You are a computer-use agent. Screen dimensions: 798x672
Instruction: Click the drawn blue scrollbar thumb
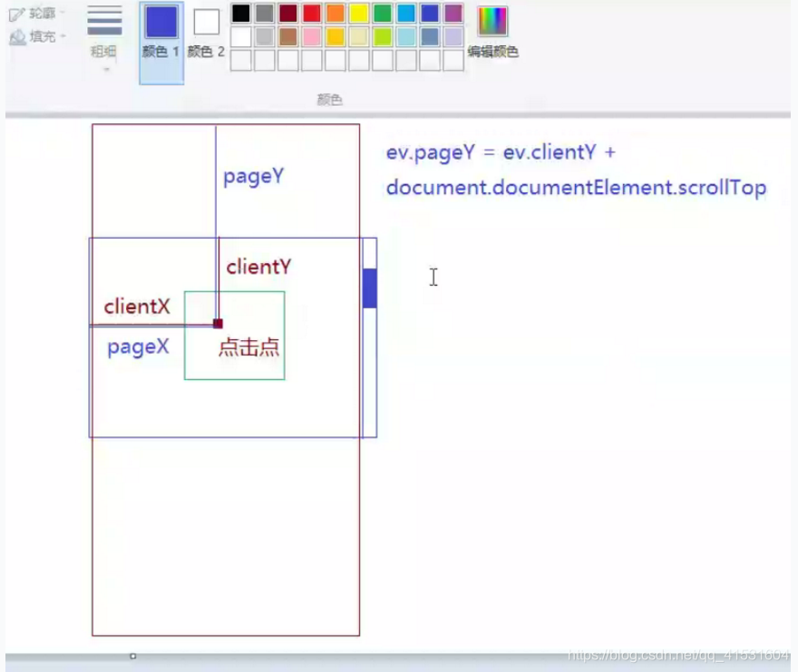click(x=370, y=288)
